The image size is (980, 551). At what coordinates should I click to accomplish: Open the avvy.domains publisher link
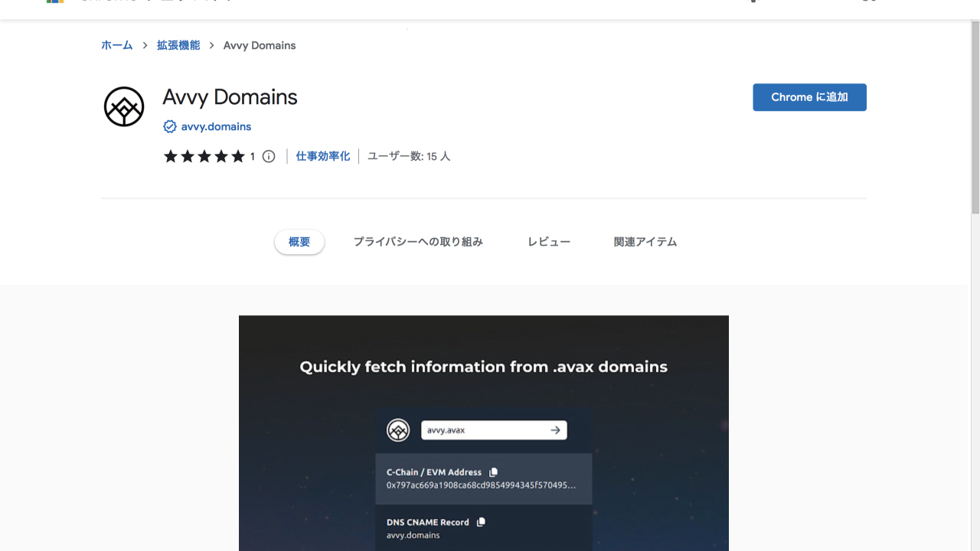217,127
